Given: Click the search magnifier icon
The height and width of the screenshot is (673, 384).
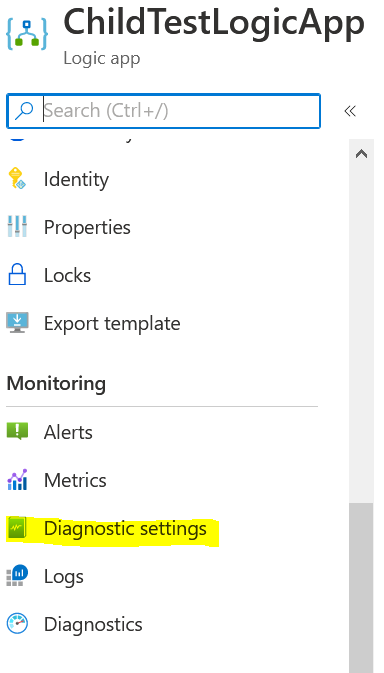Looking at the screenshot, I should pos(24,111).
